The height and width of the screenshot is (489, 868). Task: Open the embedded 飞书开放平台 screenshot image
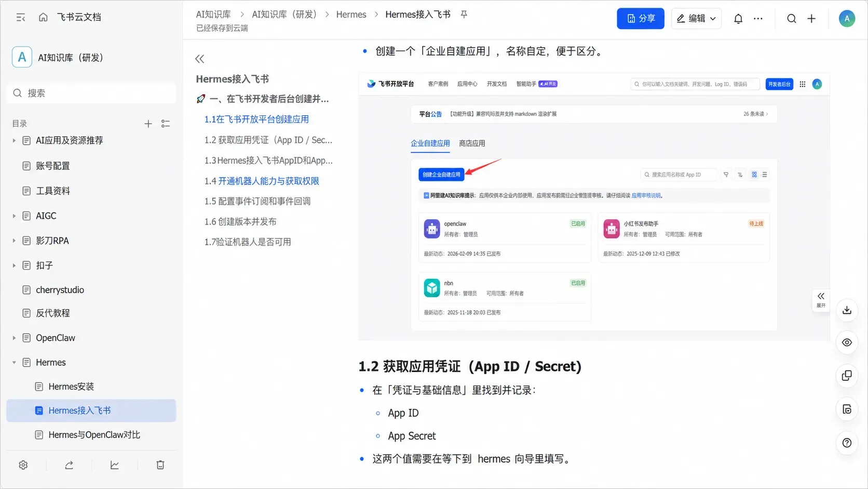click(594, 206)
